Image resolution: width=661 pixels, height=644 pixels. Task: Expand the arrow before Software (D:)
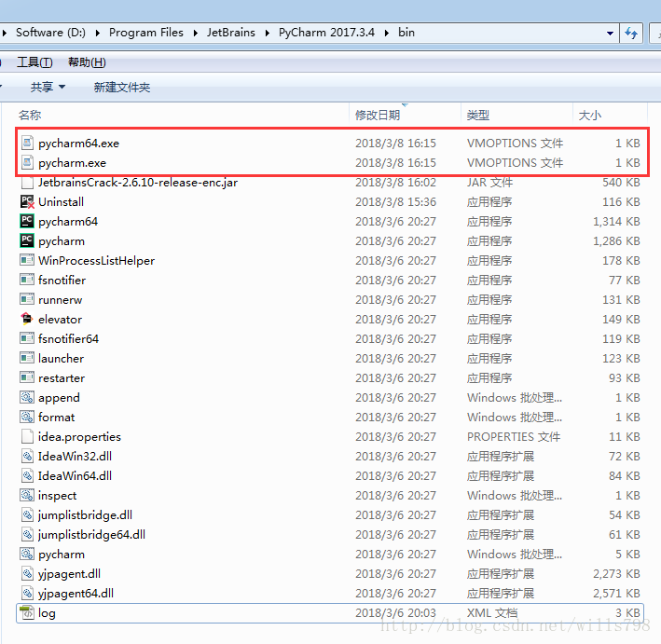[5, 33]
